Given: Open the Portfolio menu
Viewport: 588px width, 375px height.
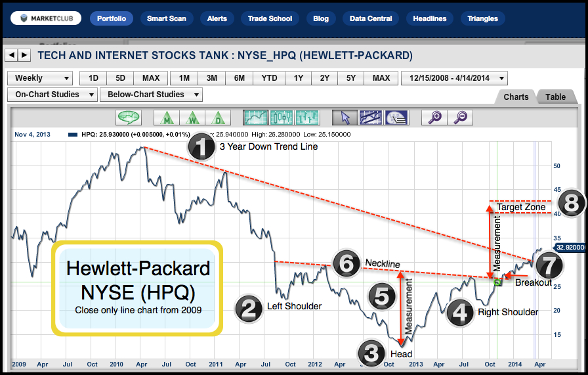Looking at the screenshot, I should pyautogui.click(x=112, y=18).
